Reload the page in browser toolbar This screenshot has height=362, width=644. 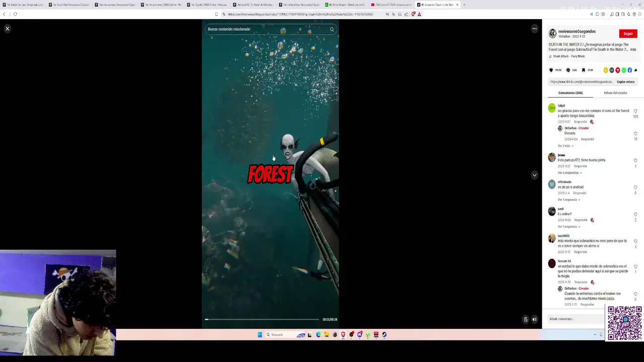[x=15, y=14]
